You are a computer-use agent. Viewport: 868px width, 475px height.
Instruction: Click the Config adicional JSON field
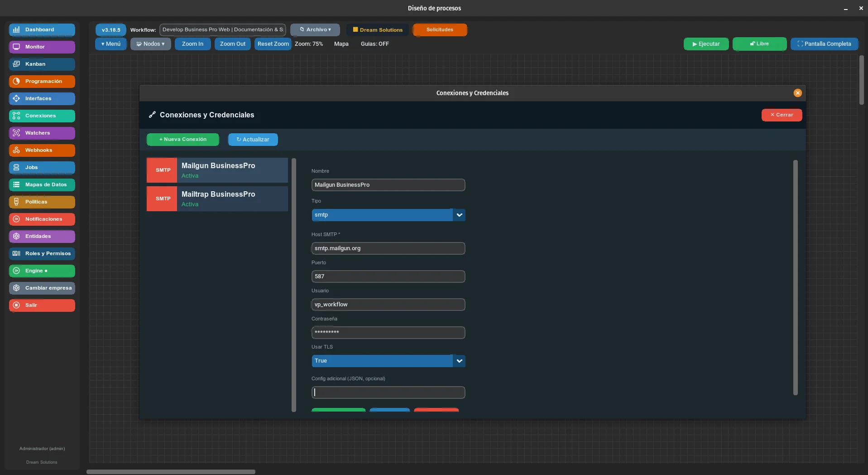pyautogui.click(x=388, y=393)
